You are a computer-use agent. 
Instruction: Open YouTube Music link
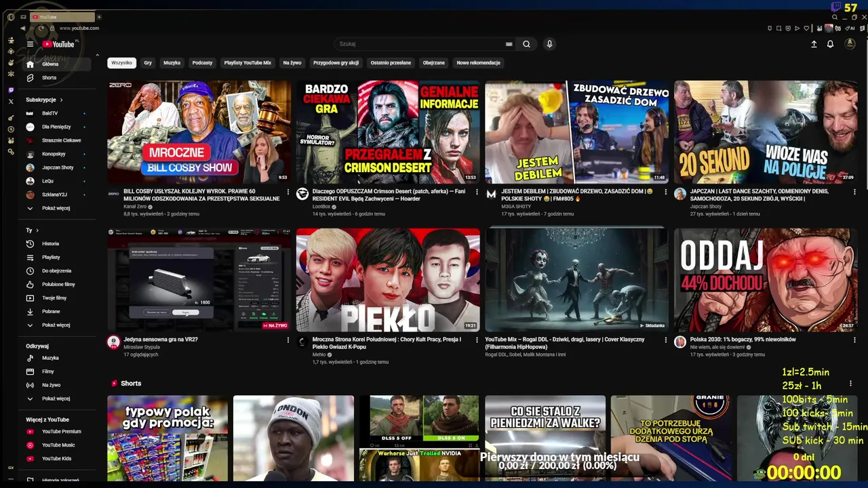57,445
